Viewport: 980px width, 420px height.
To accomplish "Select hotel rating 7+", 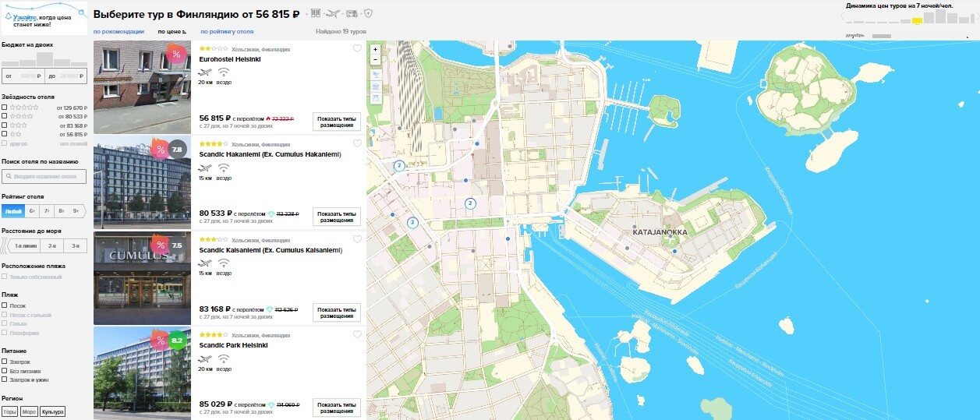I will click(x=47, y=210).
